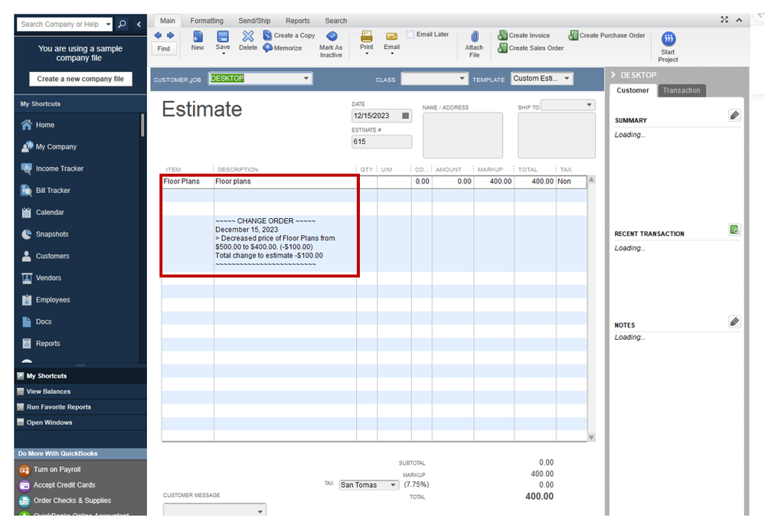Screen dimensions: 765x532
Task: Expand the search scope dropdown arrow
Action: (108, 24)
